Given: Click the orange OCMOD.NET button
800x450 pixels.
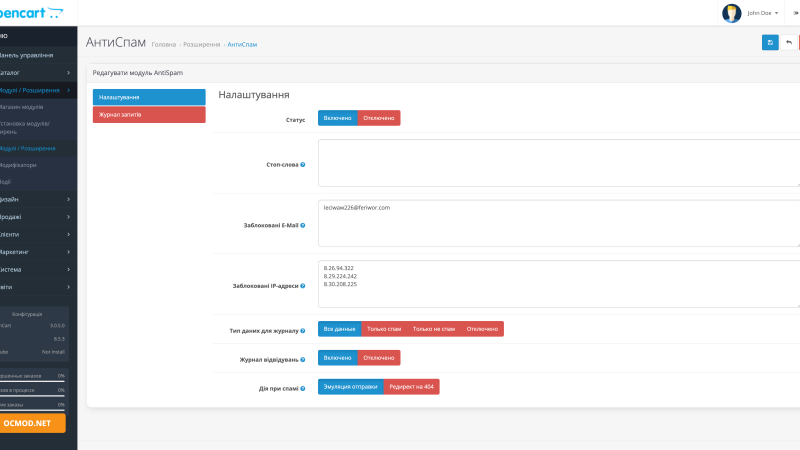Looking at the screenshot, I should 32,423.
